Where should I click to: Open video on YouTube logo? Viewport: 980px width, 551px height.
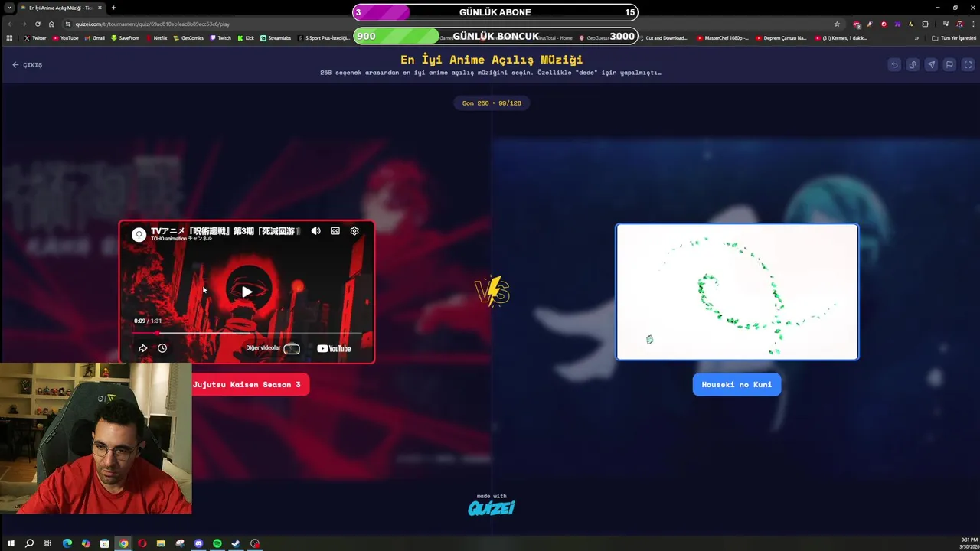(x=334, y=349)
